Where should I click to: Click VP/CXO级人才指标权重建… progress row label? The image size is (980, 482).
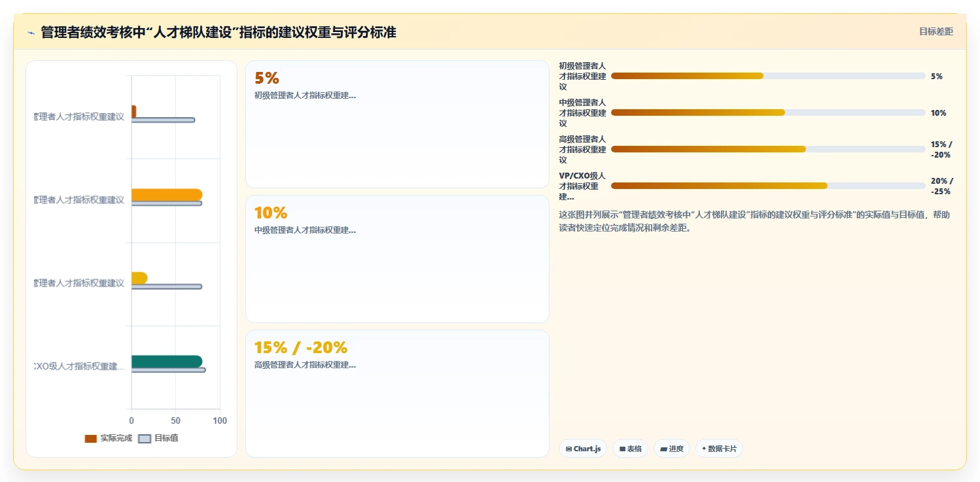pos(582,186)
